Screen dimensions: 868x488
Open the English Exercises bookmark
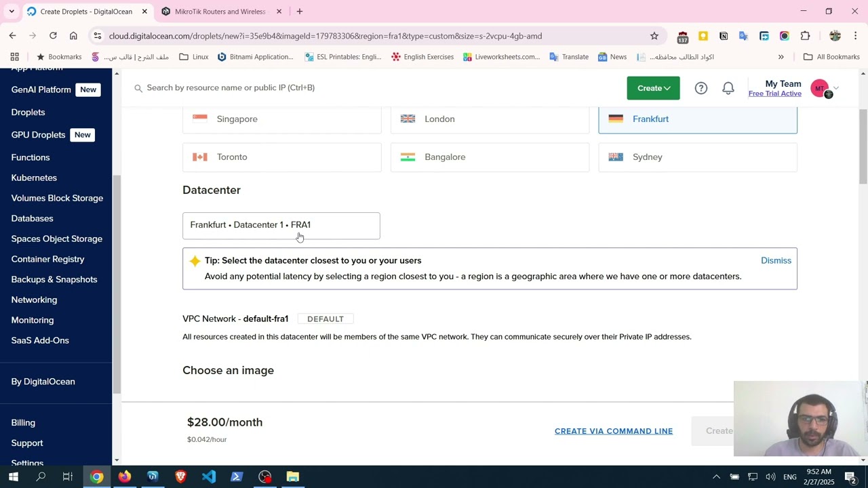pos(422,57)
